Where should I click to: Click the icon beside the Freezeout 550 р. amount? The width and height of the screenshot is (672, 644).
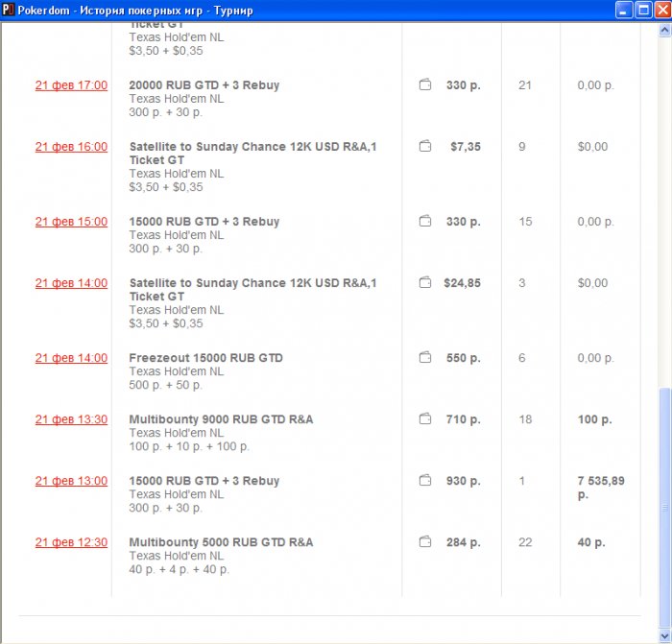[x=425, y=358]
